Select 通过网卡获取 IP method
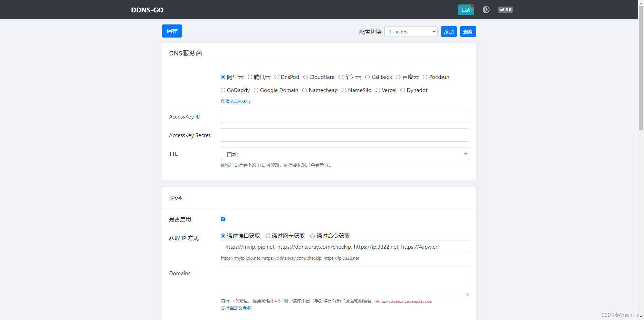Viewport: 644px width, 320px height. (268, 236)
